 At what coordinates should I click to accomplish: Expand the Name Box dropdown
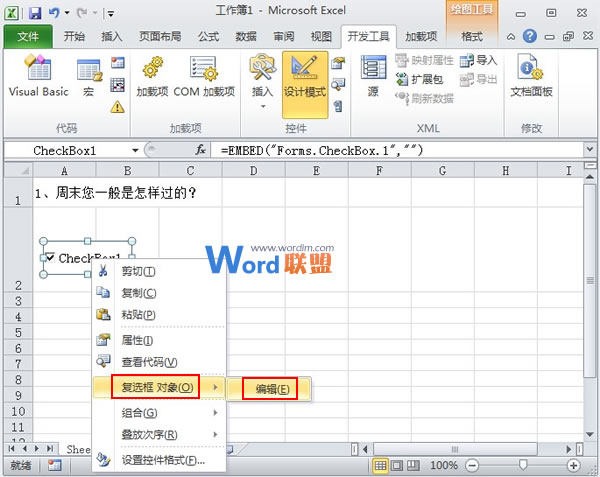pos(135,150)
